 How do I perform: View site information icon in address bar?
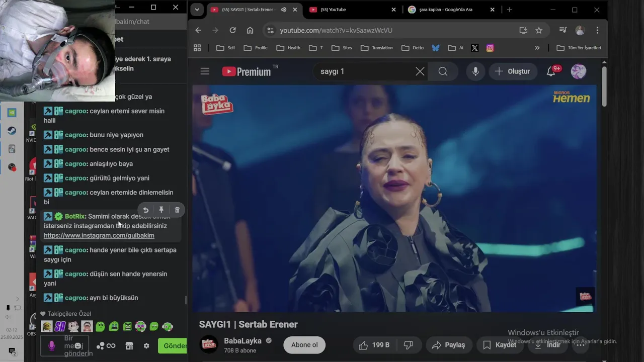point(270,30)
